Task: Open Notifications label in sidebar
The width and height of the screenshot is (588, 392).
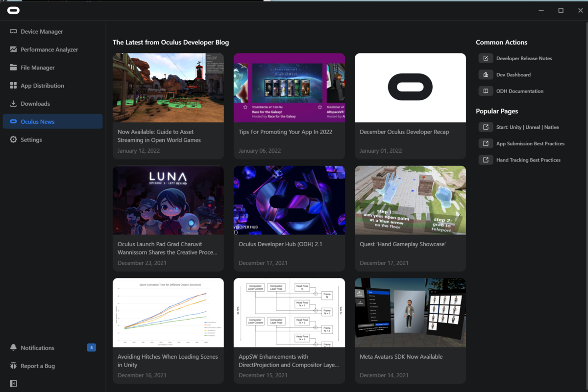Action: point(37,347)
